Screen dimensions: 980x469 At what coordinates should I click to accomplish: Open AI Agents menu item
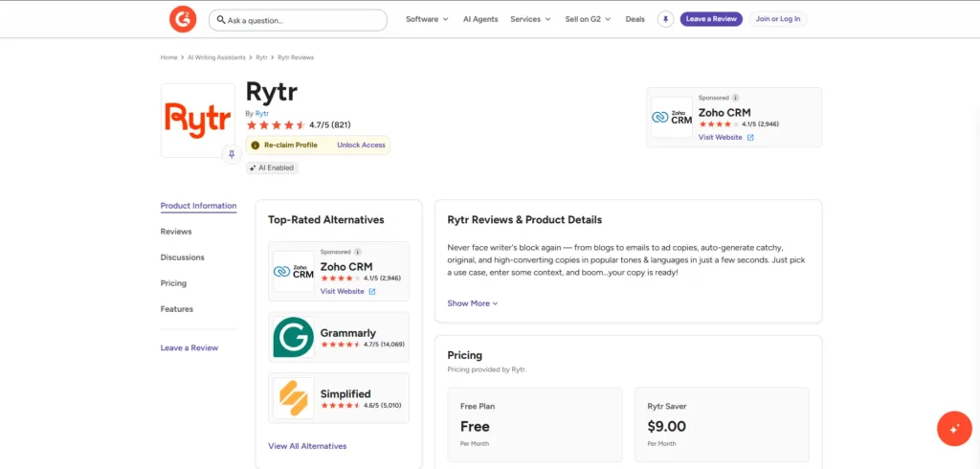[x=480, y=19]
